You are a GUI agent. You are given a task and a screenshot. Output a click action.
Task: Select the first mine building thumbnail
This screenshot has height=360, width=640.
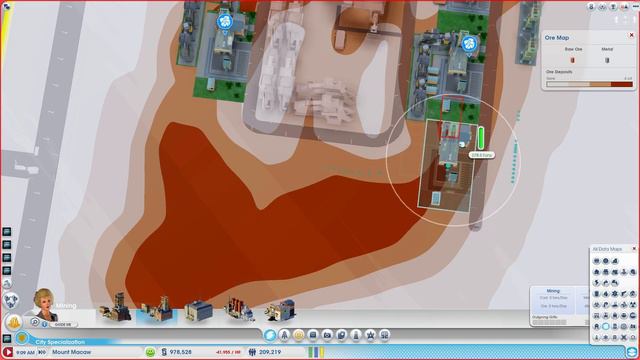pos(115,307)
